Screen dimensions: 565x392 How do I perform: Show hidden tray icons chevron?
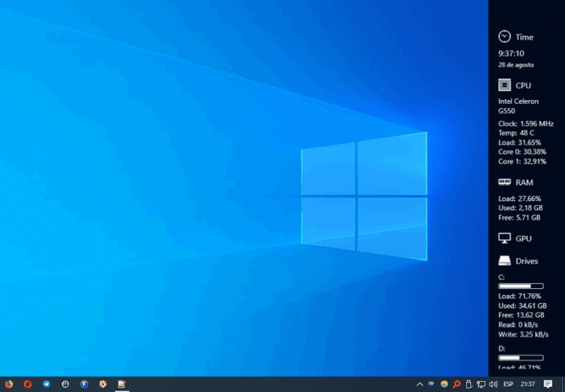pos(420,384)
